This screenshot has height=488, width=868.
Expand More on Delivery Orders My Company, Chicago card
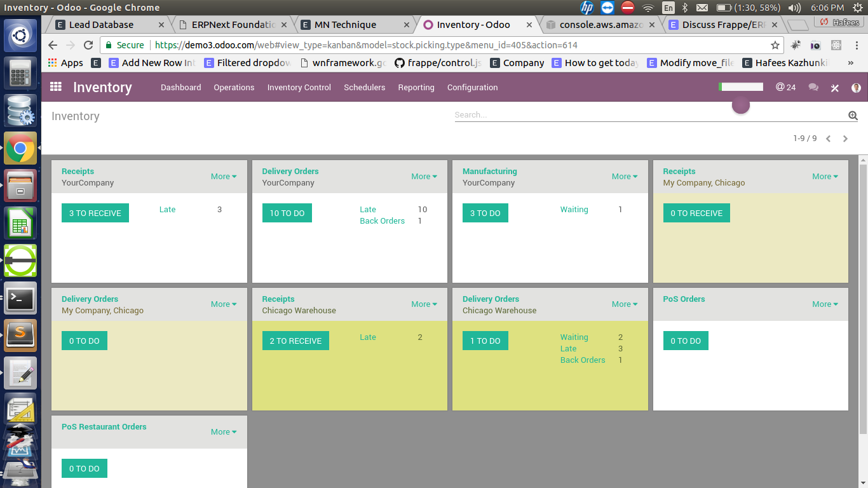[224, 304]
